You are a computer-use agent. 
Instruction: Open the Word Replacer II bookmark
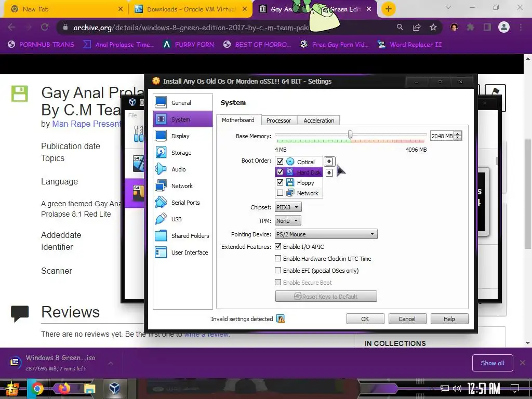(x=409, y=45)
